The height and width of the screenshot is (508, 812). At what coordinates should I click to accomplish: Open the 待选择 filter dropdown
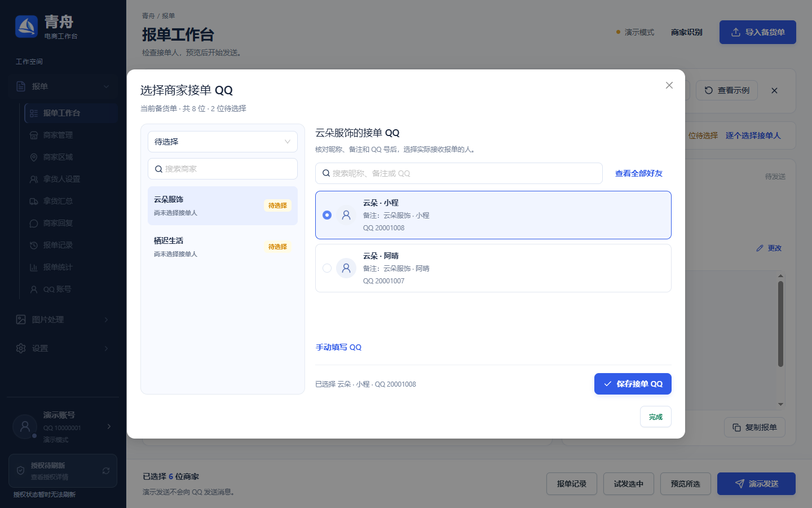tap(223, 142)
